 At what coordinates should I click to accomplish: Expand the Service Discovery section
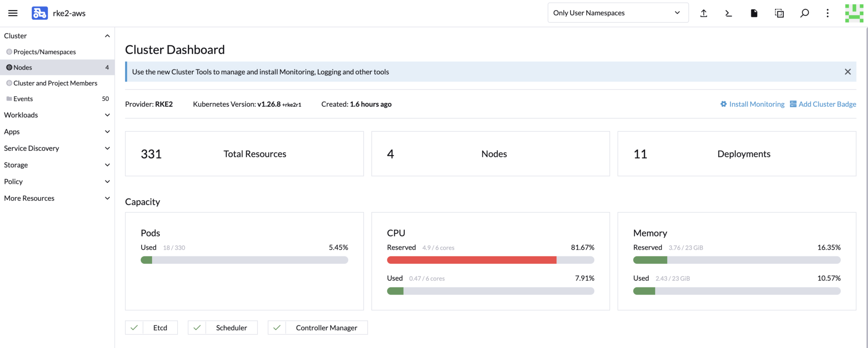click(57, 148)
